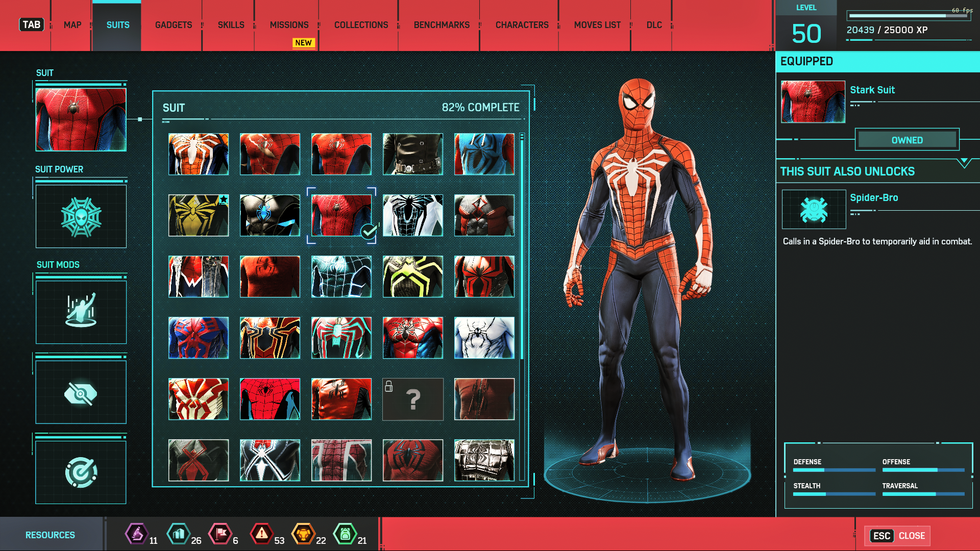Click the Owned suit status button
Screen dimensions: 980x551
coord(907,140)
